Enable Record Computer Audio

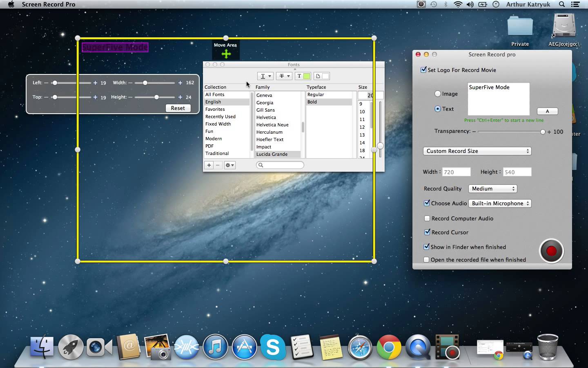427,218
